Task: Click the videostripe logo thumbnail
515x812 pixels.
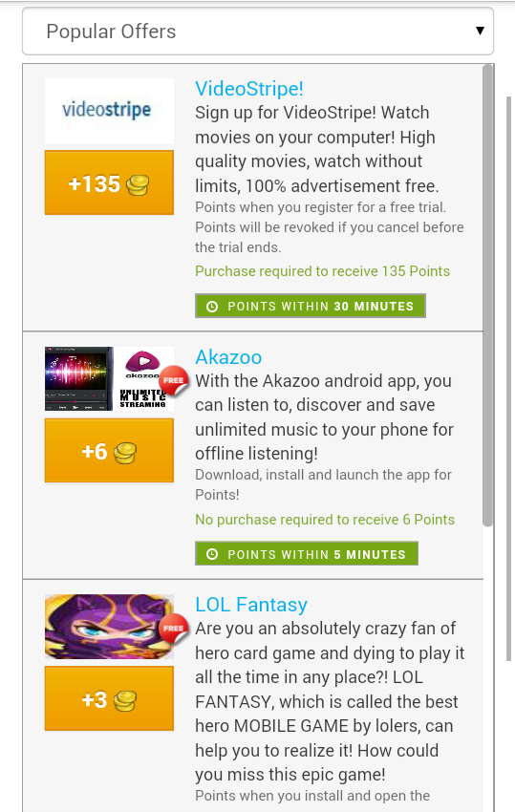Action: 109,110
